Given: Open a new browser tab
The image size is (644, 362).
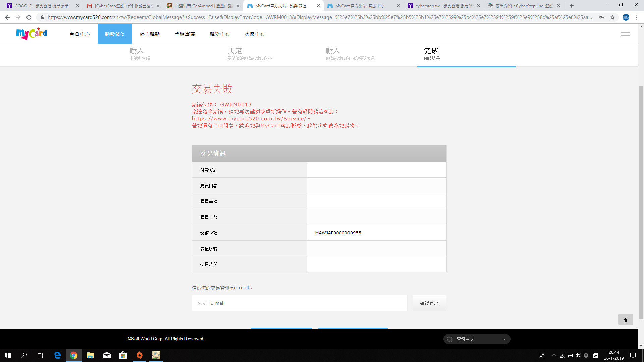Looking at the screenshot, I should click(x=572, y=6).
